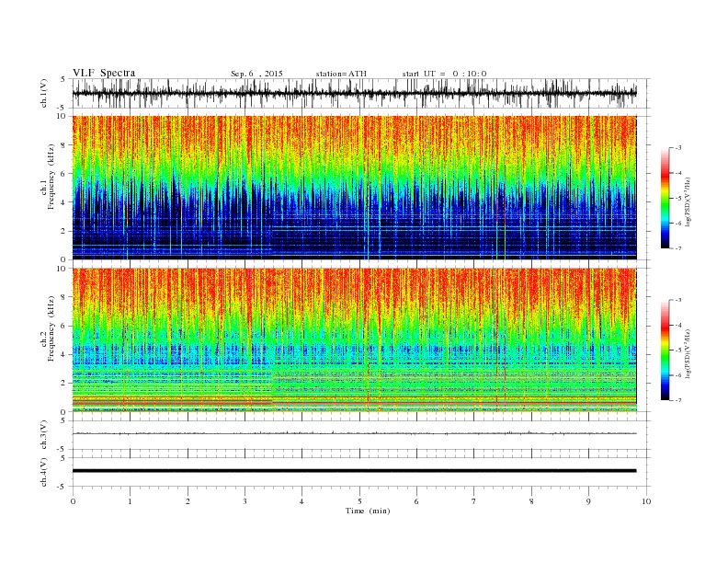Click the "6" kHz tick of ch.1 spectrogram
This screenshot has height=563, width=728.
(64, 174)
